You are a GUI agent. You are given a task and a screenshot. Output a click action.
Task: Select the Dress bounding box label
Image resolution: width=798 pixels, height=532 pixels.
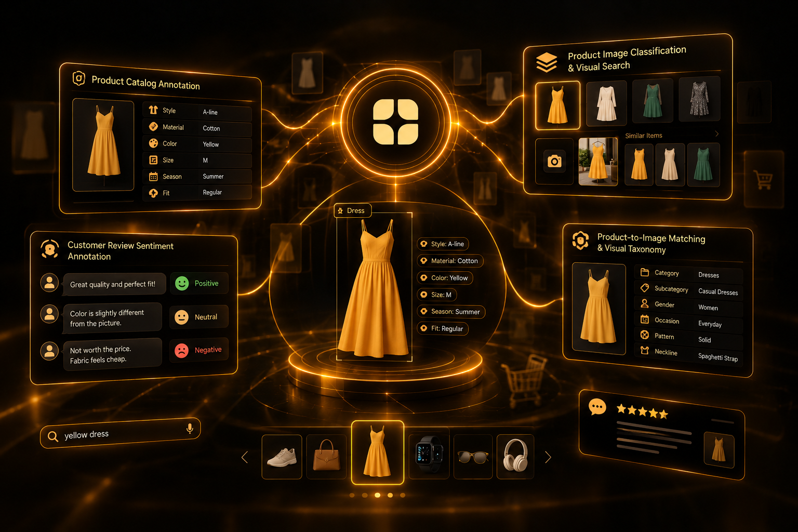click(x=353, y=210)
